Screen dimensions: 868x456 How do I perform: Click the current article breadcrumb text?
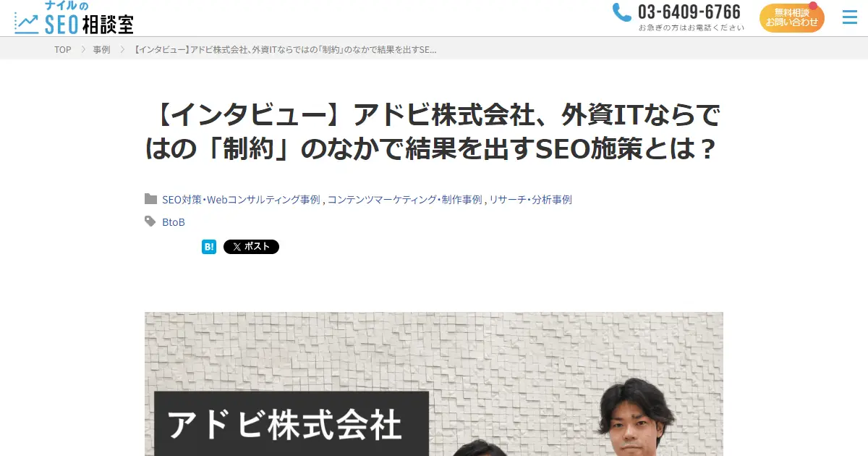tap(286, 50)
